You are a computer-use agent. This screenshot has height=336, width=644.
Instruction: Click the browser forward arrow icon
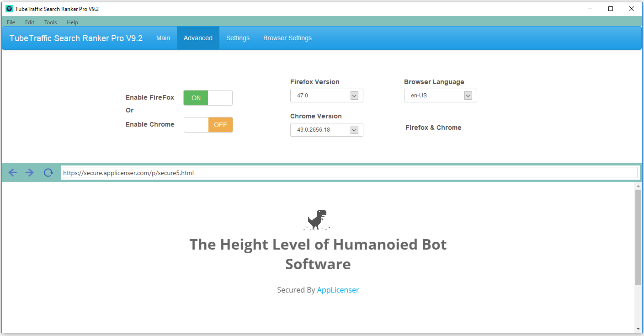click(30, 172)
